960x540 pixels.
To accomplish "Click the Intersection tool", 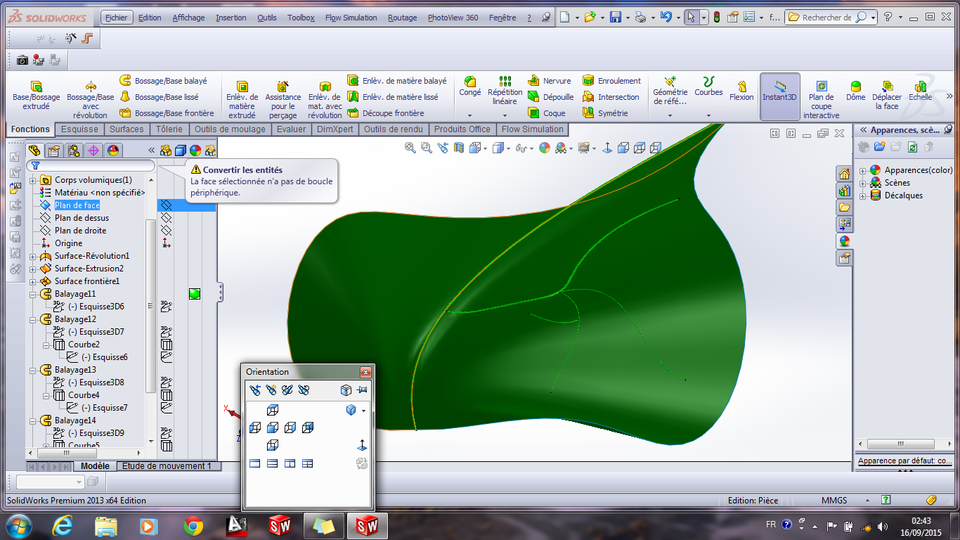I will 610,97.
